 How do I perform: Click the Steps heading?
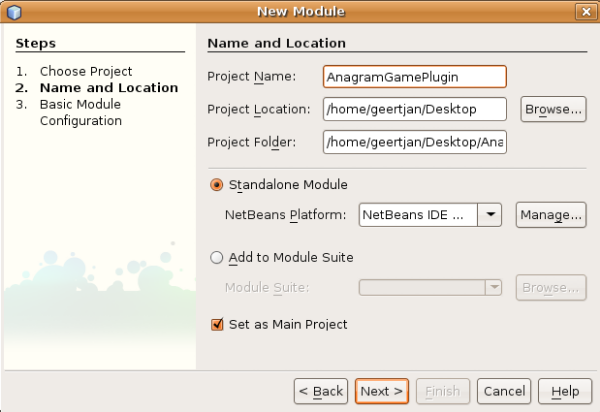point(36,43)
